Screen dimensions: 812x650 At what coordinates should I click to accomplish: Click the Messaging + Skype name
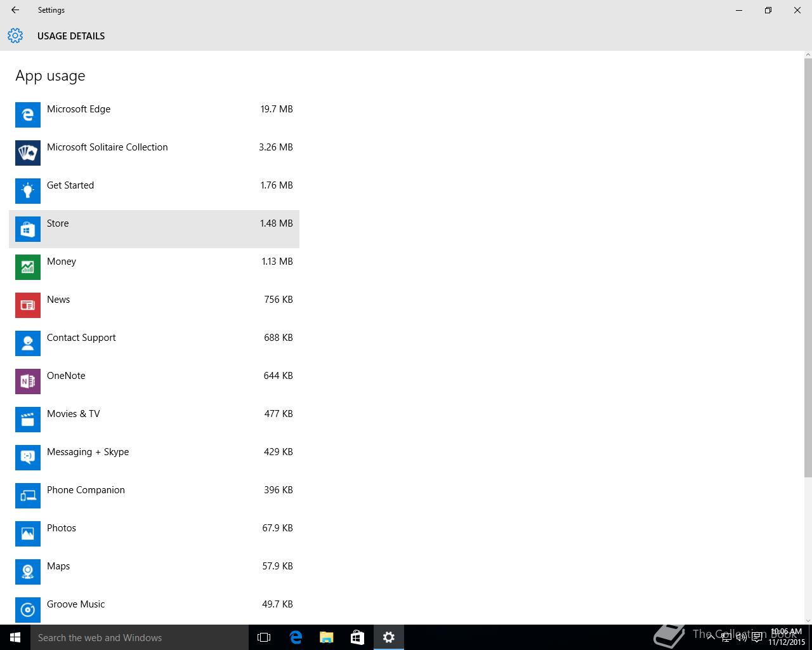tap(88, 452)
